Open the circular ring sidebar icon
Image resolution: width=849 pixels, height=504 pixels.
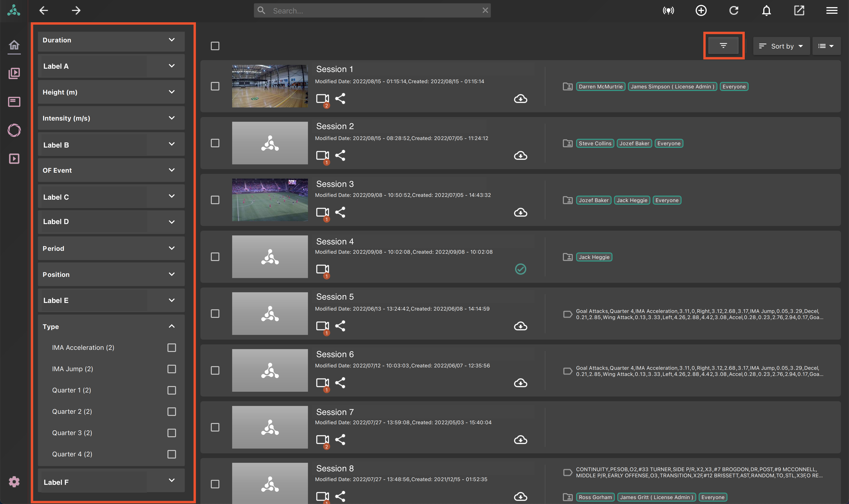pos(14,130)
